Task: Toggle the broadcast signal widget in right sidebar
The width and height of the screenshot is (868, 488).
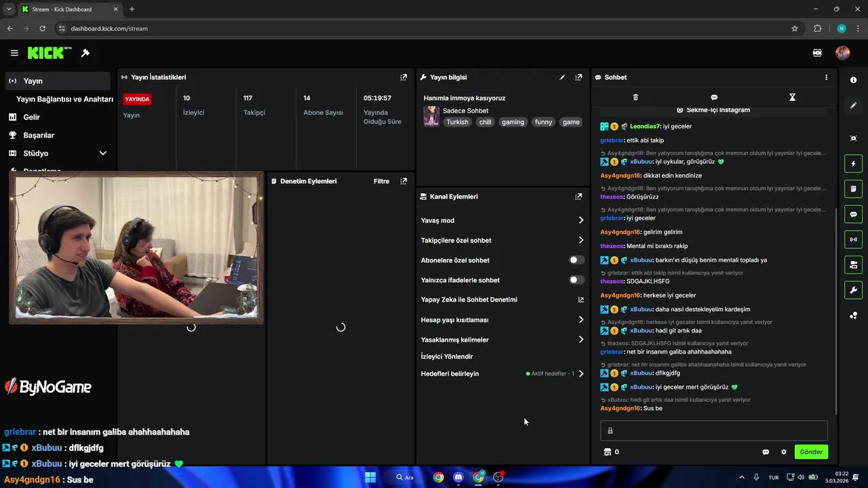Action: 853,239
